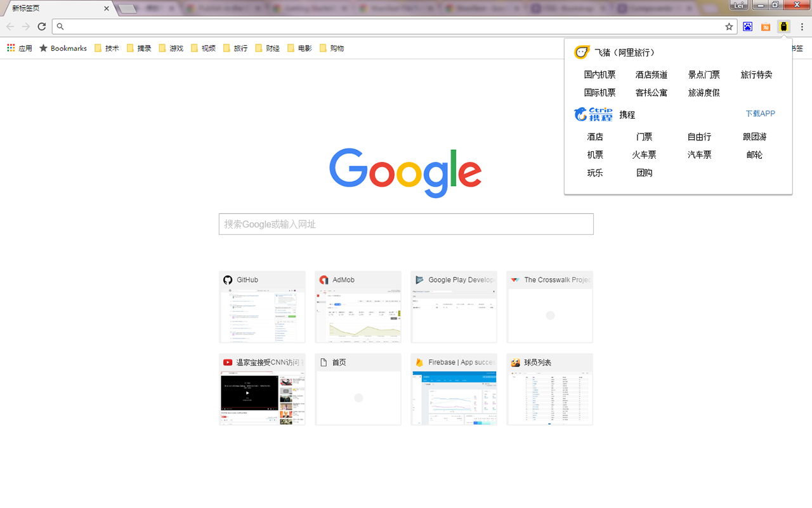Click 国内机票 in the Fliggy popup
This screenshot has width=812, height=508.
coord(600,75)
